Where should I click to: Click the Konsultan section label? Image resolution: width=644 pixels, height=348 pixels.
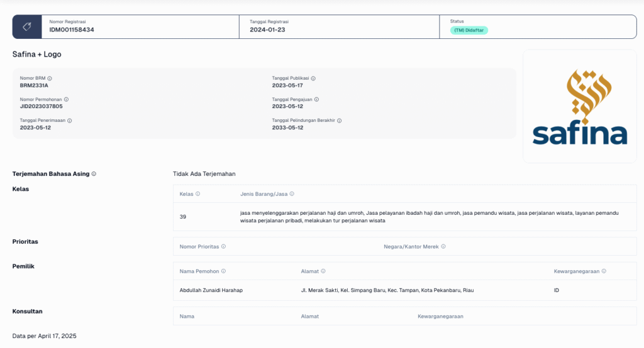[28, 312]
